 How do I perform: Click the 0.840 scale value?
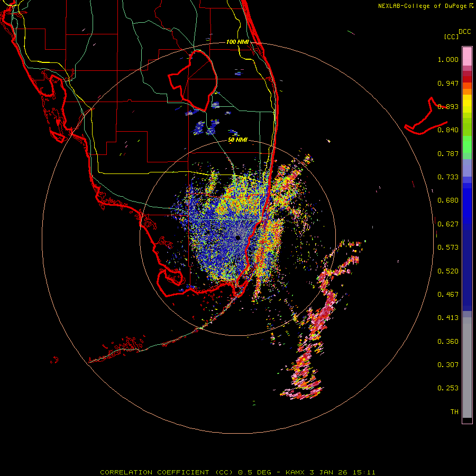click(448, 130)
